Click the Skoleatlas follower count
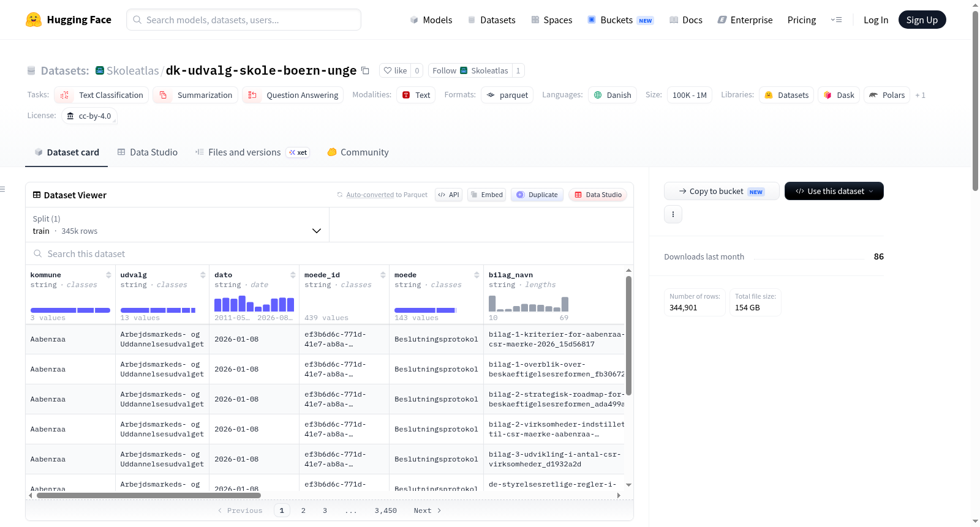 [518, 70]
